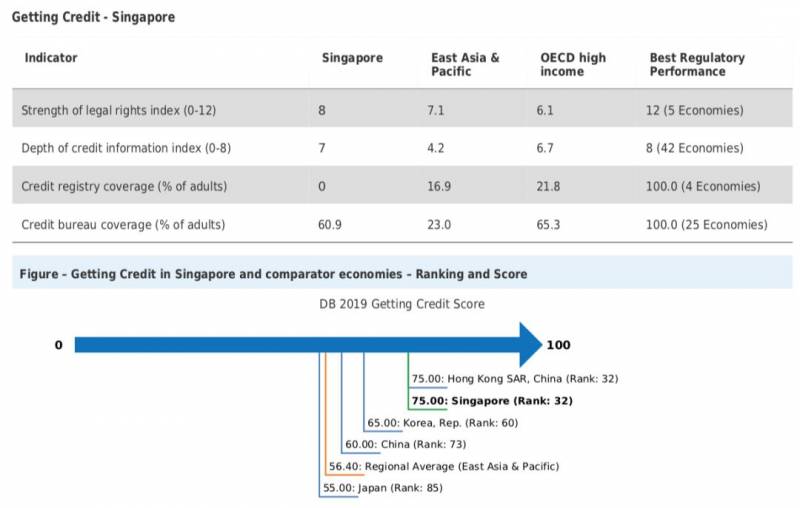This screenshot has height=508, width=800.
Task: Select the 'Best Regulatory Performance' column header
Action: [697, 65]
